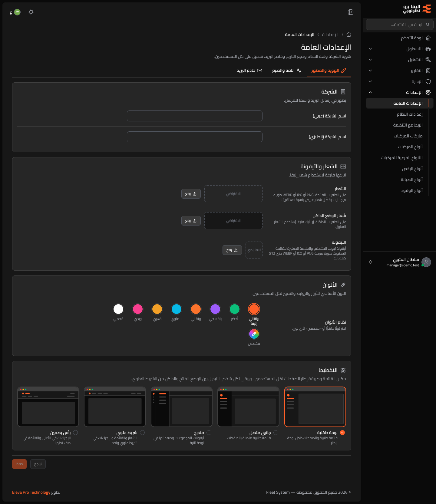436x504 pixels.
Task: Click the الأسطول truck icon
Action: click(428, 49)
